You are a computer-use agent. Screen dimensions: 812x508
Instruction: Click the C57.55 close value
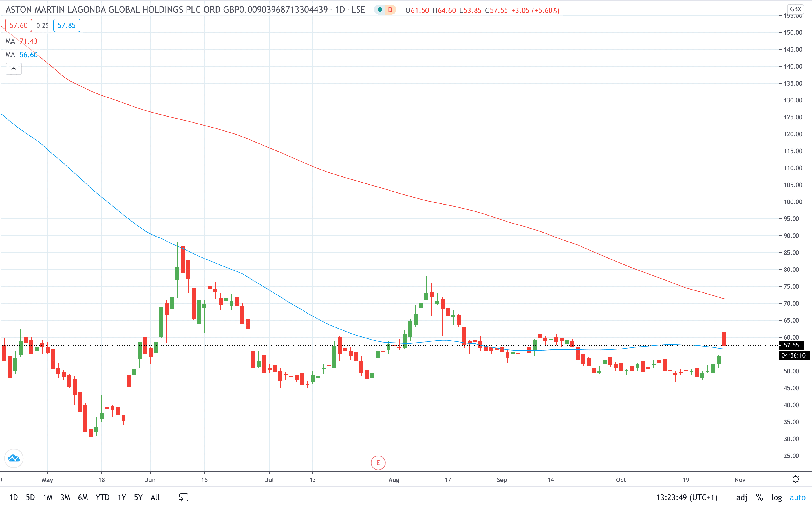coord(496,10)
